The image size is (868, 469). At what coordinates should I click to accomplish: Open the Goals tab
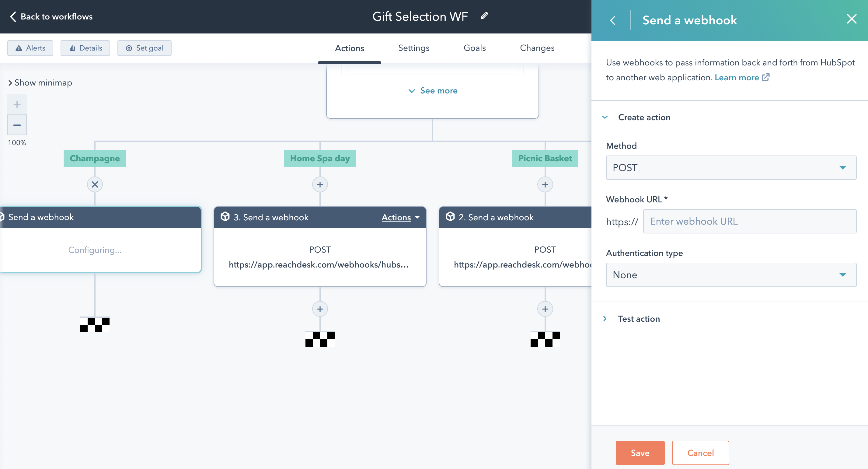[474, 48]
